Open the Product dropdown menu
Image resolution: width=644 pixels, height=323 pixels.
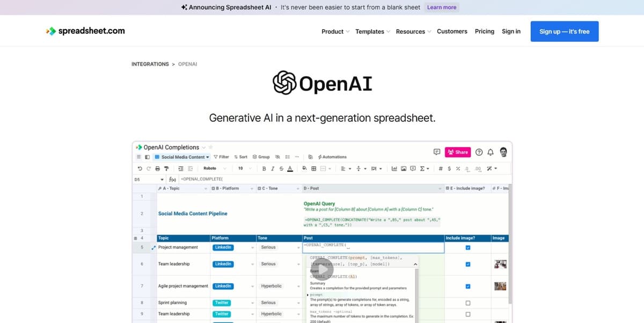pyautogui.click(x=335, y=32)
